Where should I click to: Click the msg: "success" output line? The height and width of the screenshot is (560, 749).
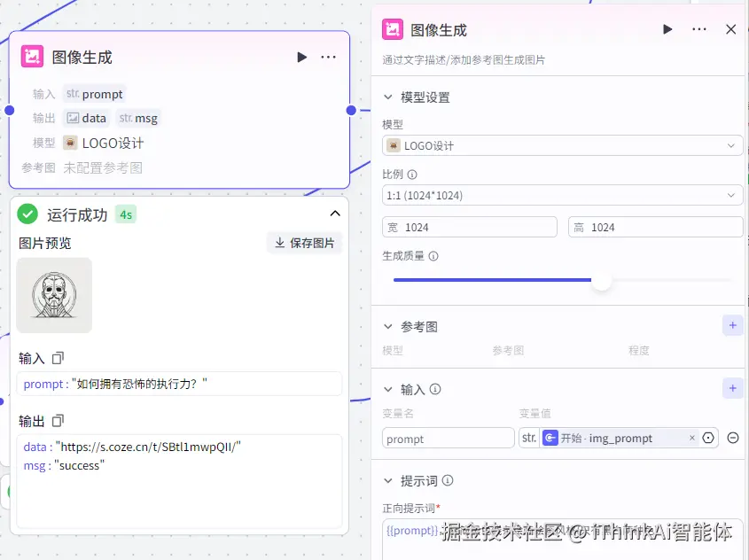(x=64, y=465)
